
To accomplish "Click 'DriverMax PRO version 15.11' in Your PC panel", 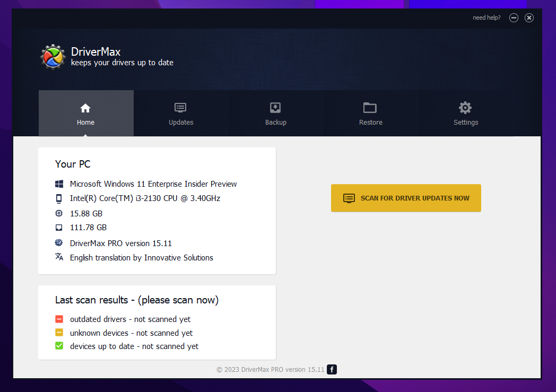I will [x=121, y=243].
